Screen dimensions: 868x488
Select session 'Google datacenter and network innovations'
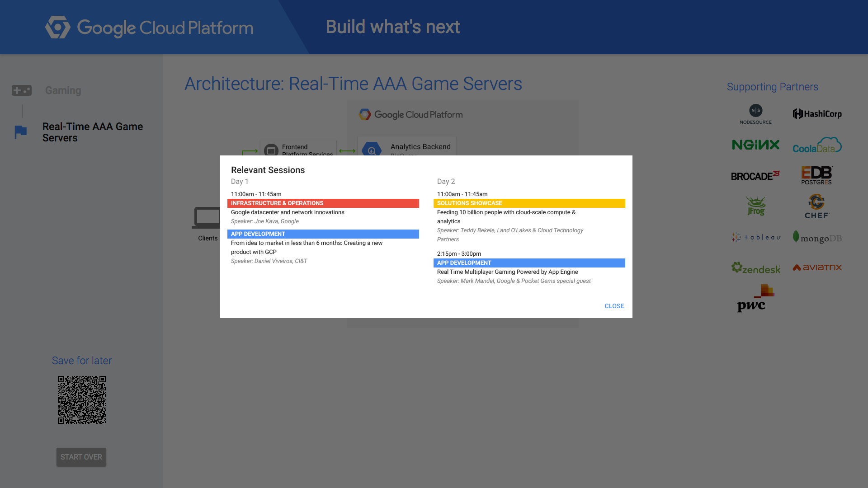click(288, 212)
